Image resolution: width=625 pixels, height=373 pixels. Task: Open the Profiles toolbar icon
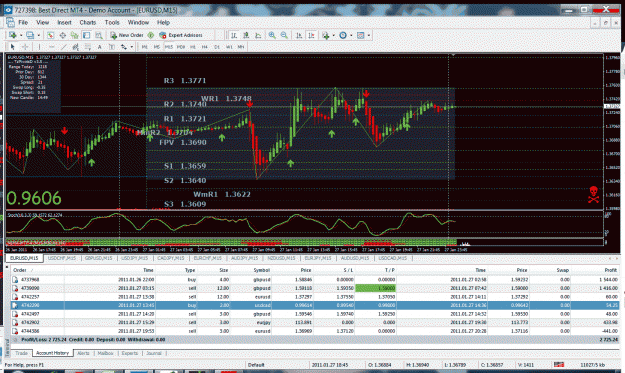point(30,35)
